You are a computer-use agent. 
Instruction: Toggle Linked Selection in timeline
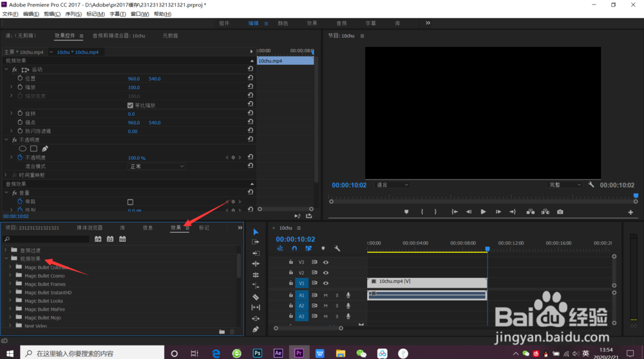tap(308, 248)
